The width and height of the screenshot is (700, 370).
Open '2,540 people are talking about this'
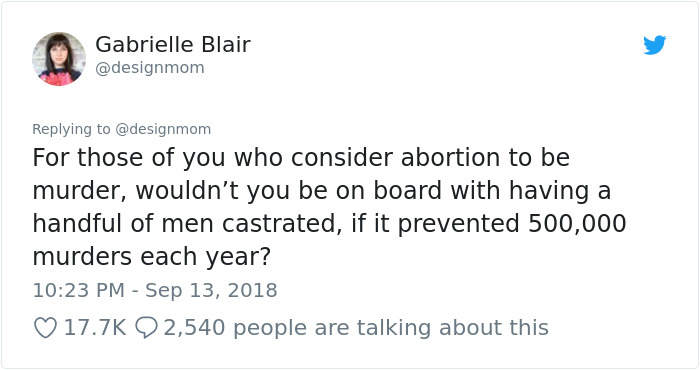pos(356,328)
